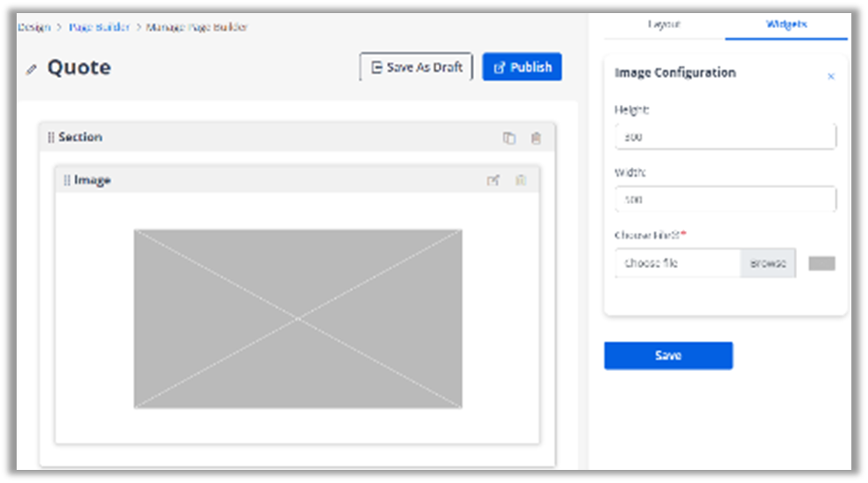The width and height of the screenshot is (868, 483).
Task: Select the Widgets tab
Action: [786, 24]
